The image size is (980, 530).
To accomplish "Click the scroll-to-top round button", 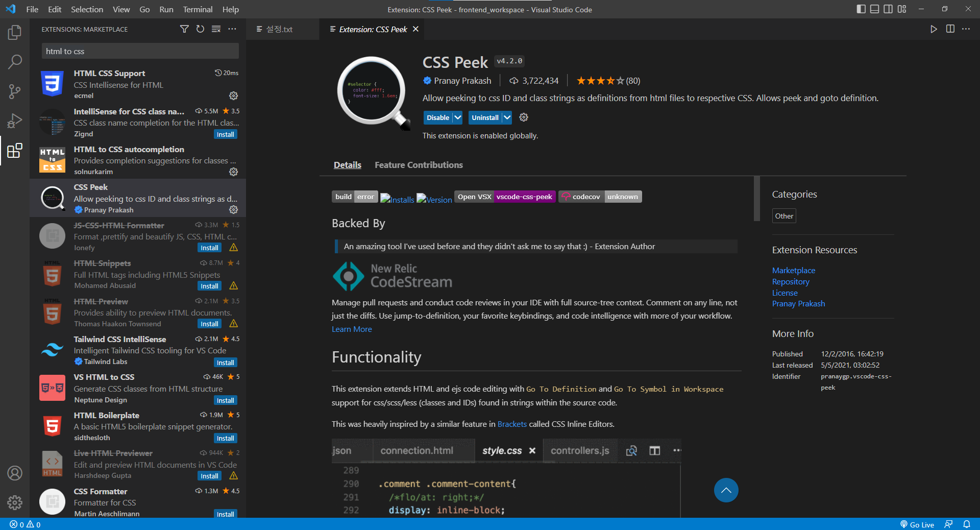I will point(726,490).
